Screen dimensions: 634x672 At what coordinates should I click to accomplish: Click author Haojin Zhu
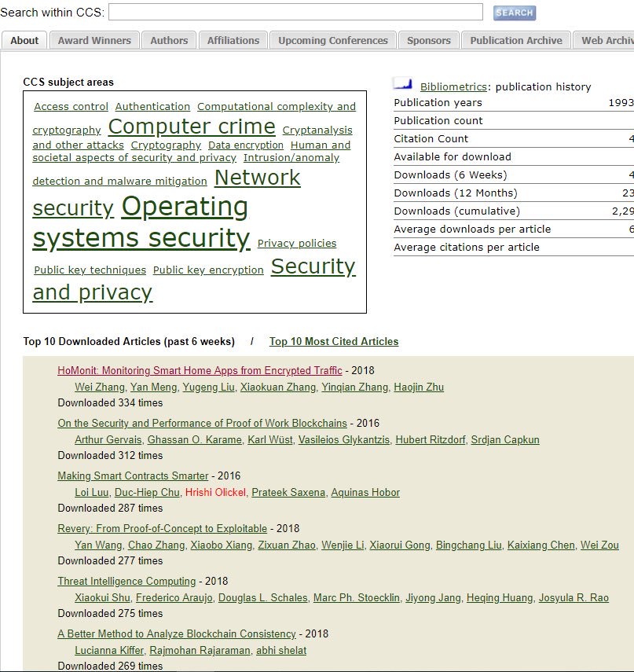(419, 387)
